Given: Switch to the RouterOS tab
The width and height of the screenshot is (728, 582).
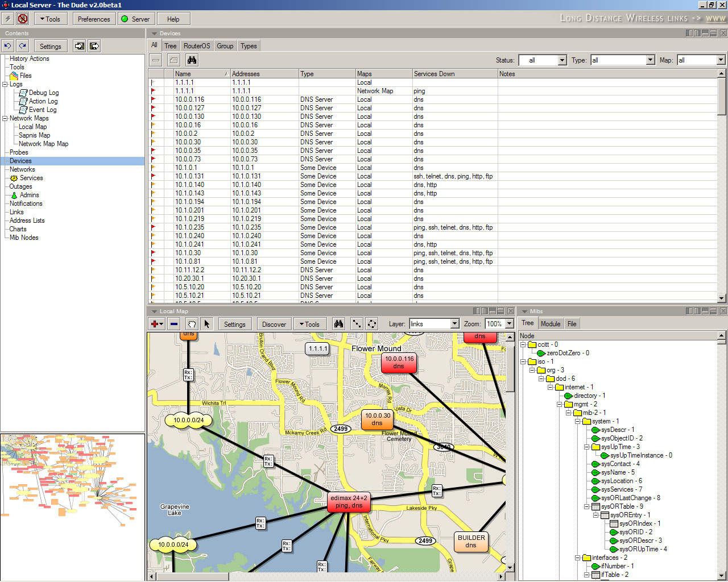Looking at the screenshot, I should point(197,46).
